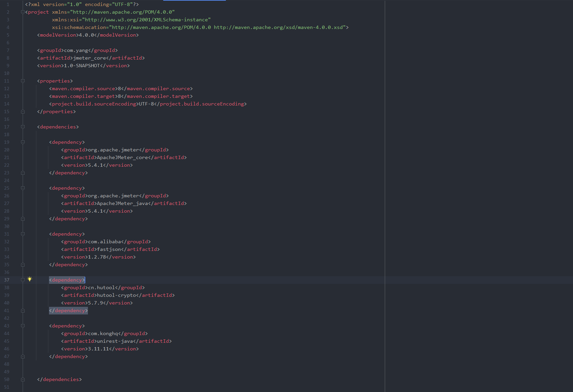Click line number 51 in the gutter
573x392 pixels.
pos(7,387)
